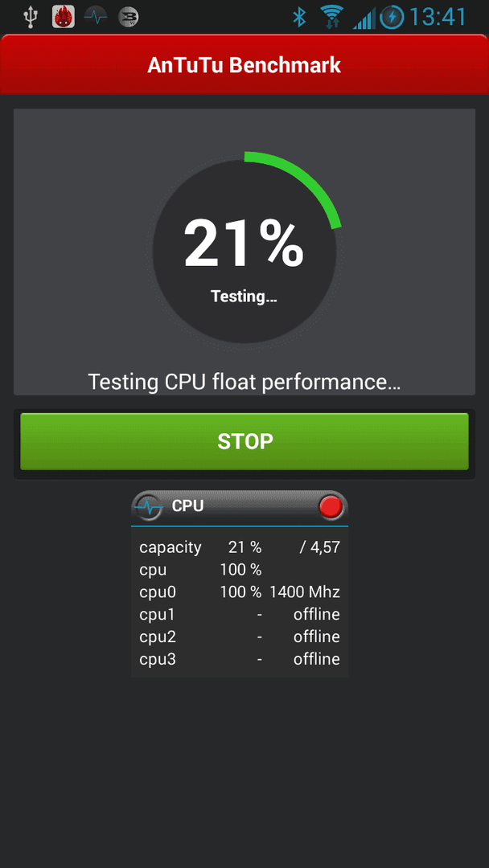The height and width of the screenshot is (868, 489).
Task: Click the pulse icon in CPU widget
Action: pyautogui.click(x=149, y=506)
